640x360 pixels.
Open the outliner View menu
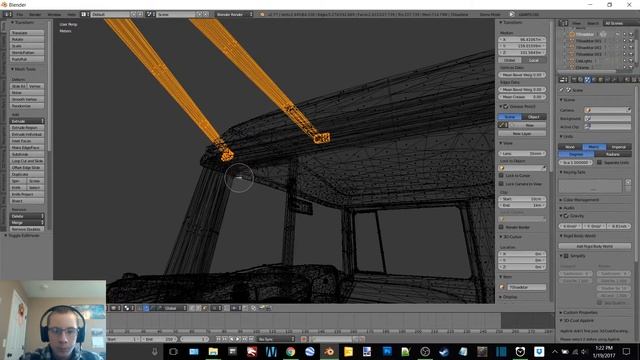point(576,23)
